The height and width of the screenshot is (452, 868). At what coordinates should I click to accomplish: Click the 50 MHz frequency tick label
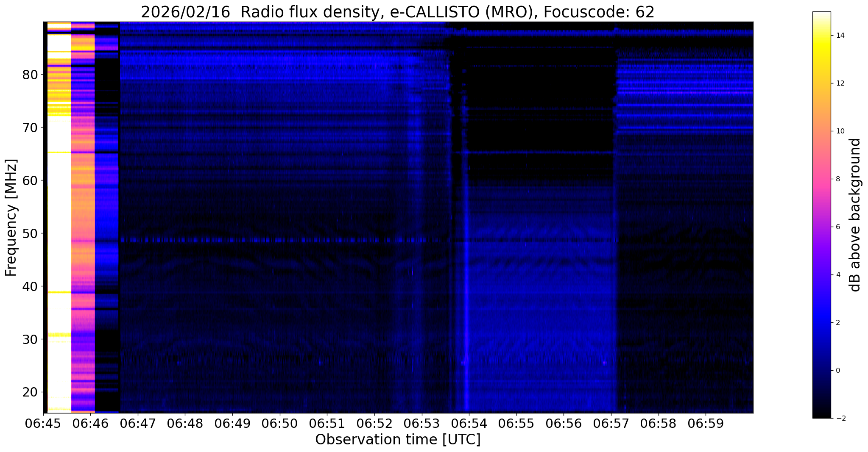(x=30, y=233)
